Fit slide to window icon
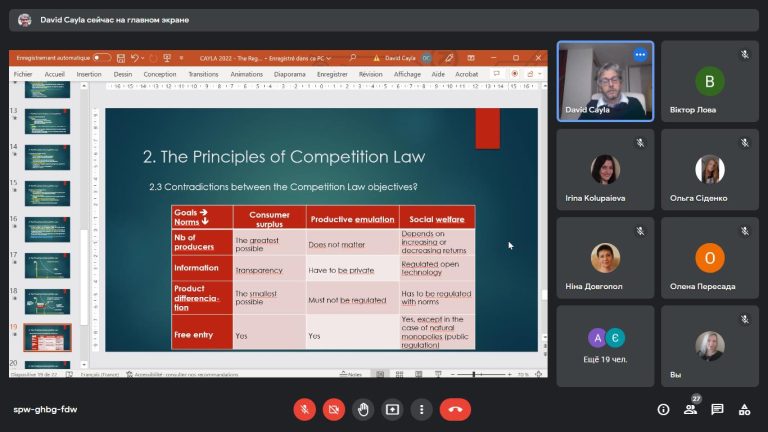This screenshot has height=432, width=768. [538, 374]
